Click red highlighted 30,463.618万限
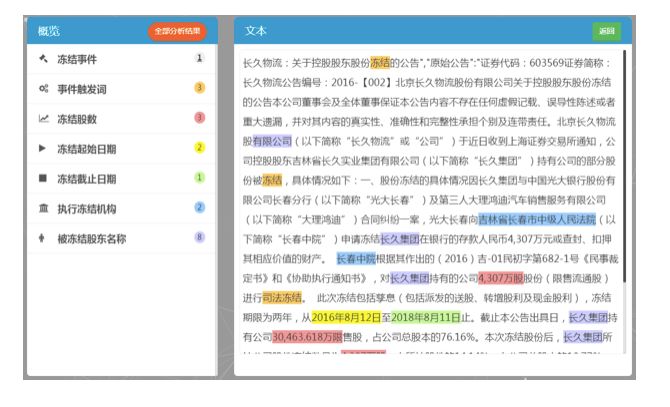This screenshot has width=670, height=407. pyautogui.click(x=307, y=337)
